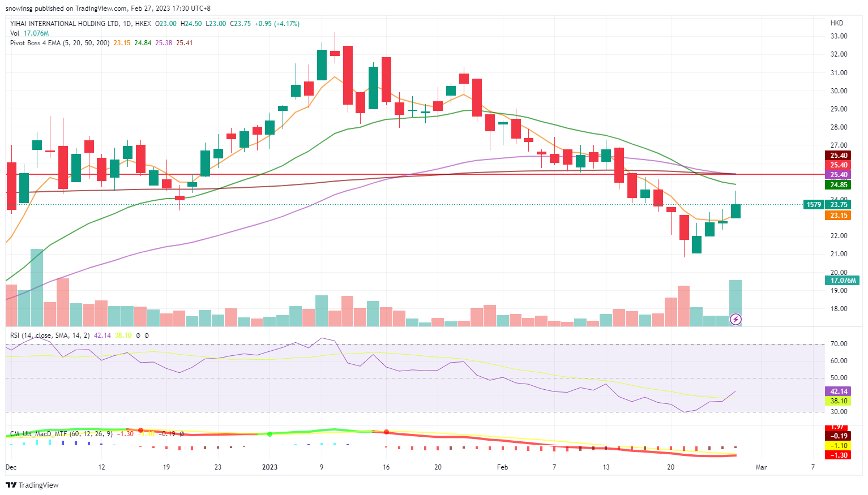Open the RSI (14, close, SMA, 14, 2) legend

50,335
